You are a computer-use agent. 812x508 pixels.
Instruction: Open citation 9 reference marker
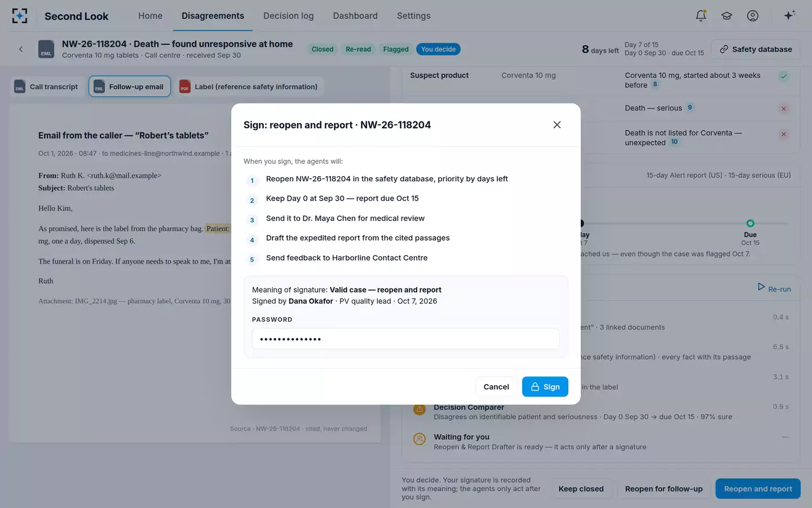tap(690, 107)
